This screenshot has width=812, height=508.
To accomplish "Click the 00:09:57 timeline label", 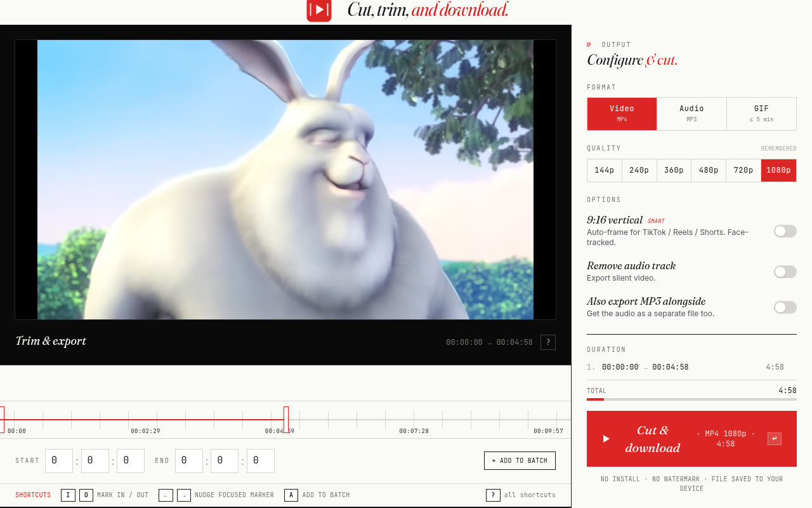I will (x=548, y=431).
